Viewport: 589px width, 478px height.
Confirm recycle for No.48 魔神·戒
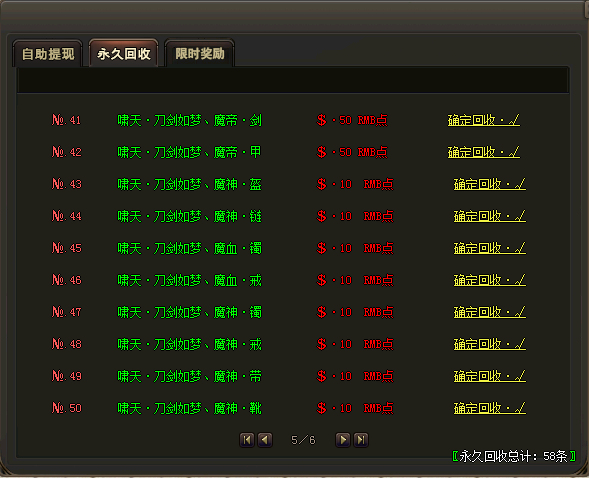[490, 344]
